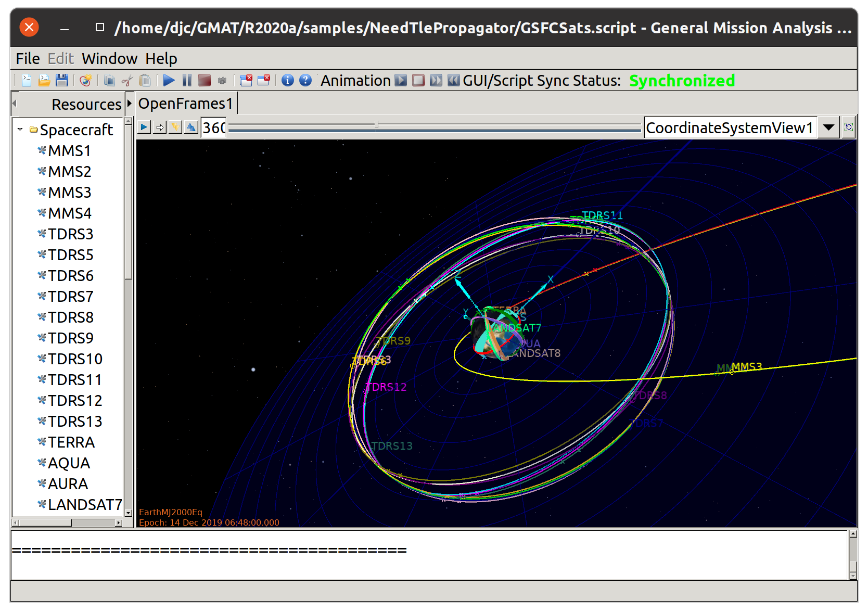Open the About info icon
Screen dimensions: 868x612
pyautogui.click(x=288, y=80)
